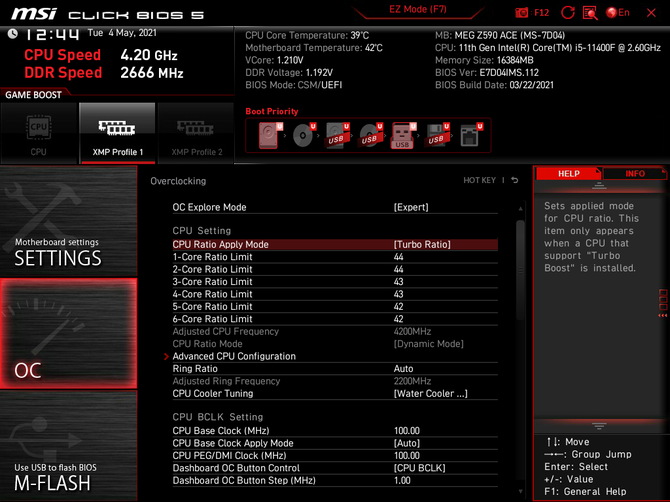This screenshot has width=670, height=502.
Task: Open the OC overclocking section
Action: click(x=68, y=334)
